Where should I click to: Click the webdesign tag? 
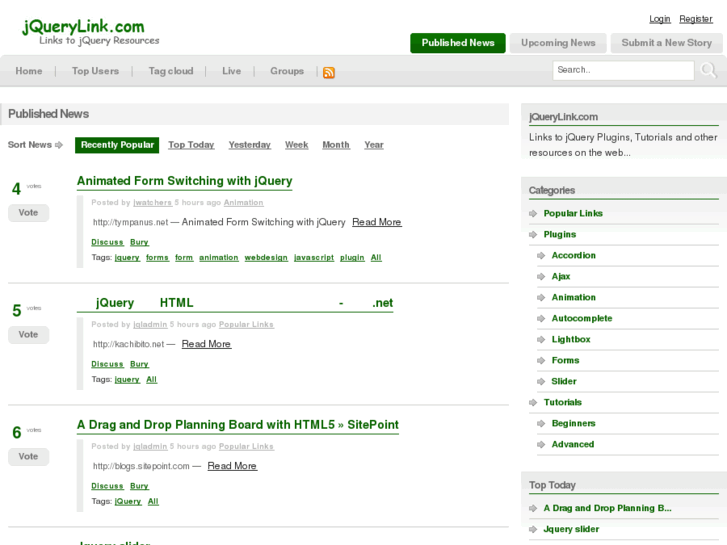tap(266, 257)
